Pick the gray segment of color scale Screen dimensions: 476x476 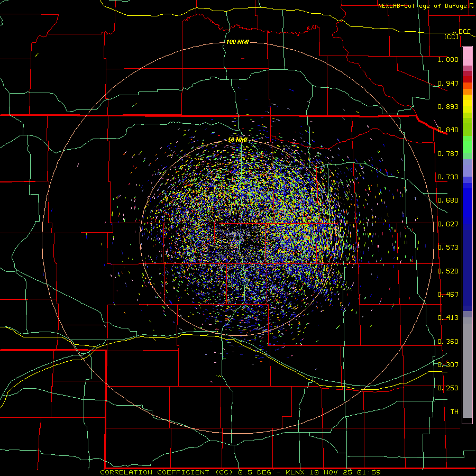[x=467, y=368]
